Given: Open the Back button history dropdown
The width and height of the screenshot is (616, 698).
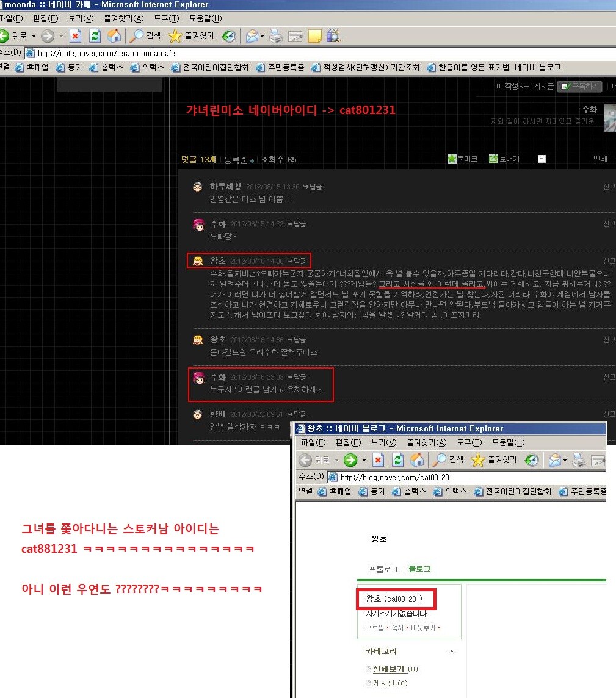Looking at the screenshot, I should [33, 35].
